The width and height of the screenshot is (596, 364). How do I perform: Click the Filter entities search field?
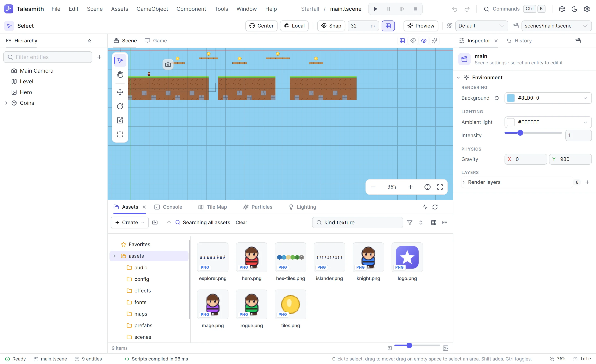pyautogui.click(x=48, y=57)
